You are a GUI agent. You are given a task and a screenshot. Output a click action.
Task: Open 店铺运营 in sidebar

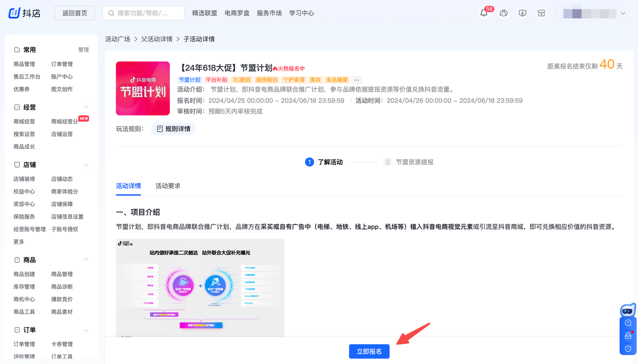click(x=62, y=134)
